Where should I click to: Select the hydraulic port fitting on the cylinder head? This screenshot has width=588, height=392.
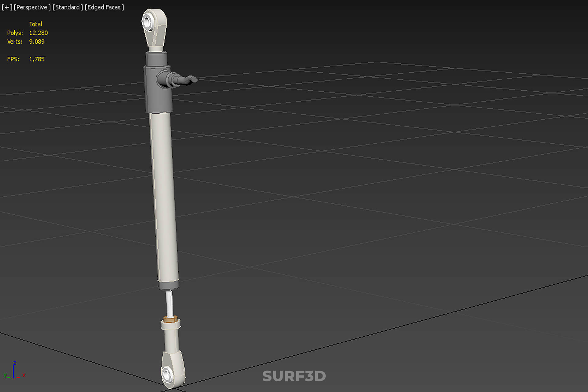pos(176,79)
